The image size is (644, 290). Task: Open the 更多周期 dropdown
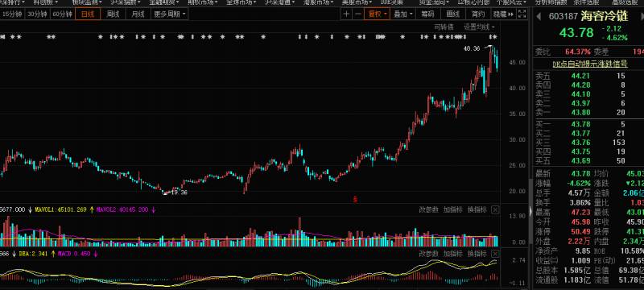point(170,14)
